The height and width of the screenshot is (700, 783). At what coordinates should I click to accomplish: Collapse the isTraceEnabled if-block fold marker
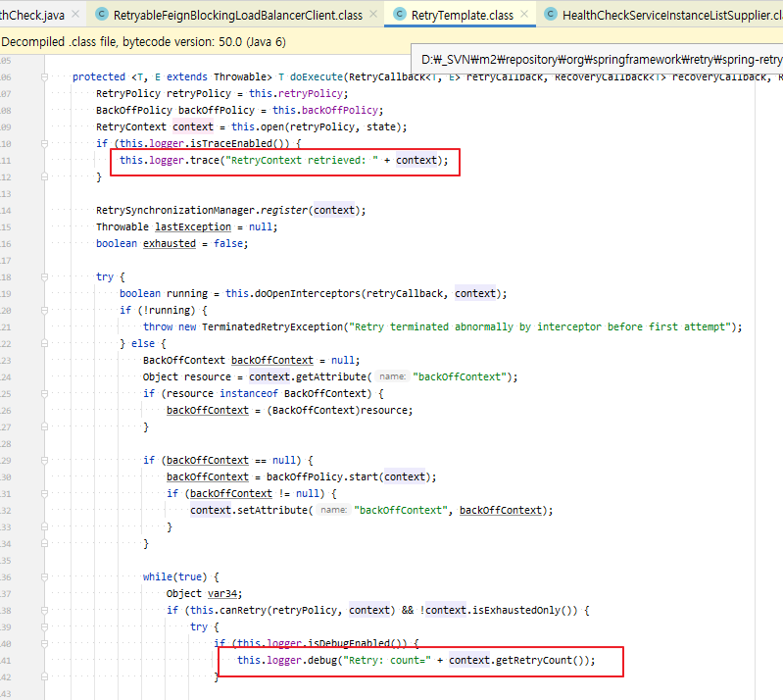click(44, 143)
